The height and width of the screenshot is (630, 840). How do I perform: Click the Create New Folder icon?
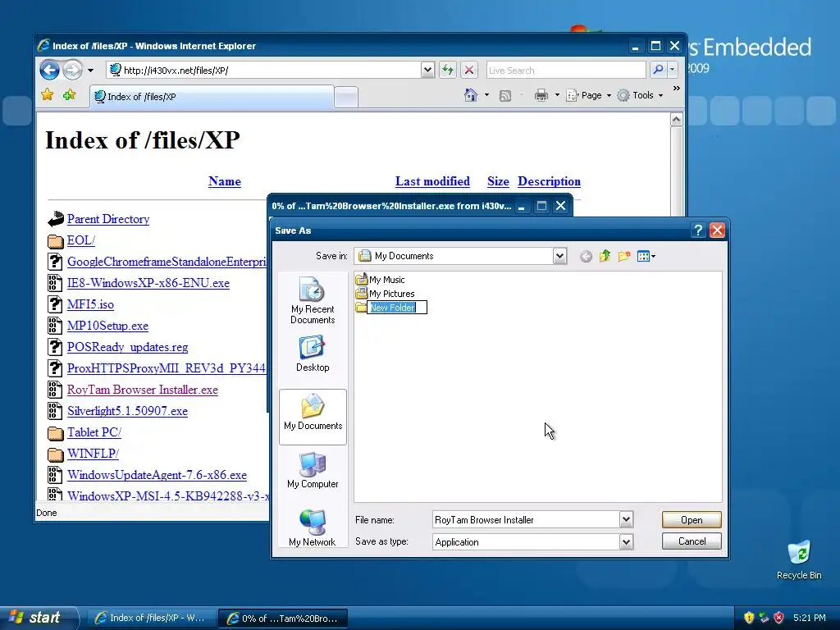point(623,256)
